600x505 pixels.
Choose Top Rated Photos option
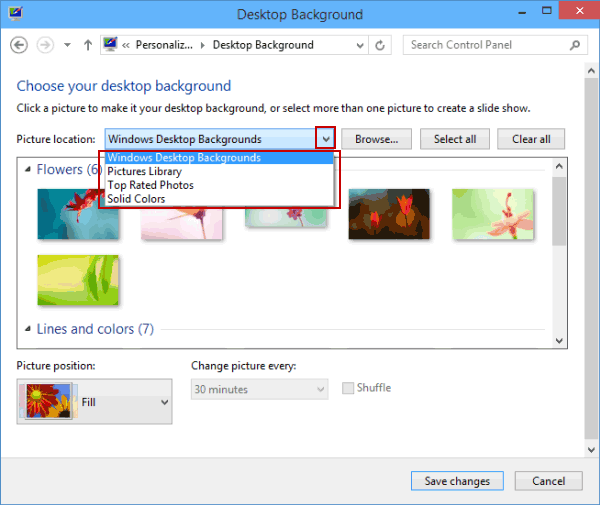click(219, 185)
